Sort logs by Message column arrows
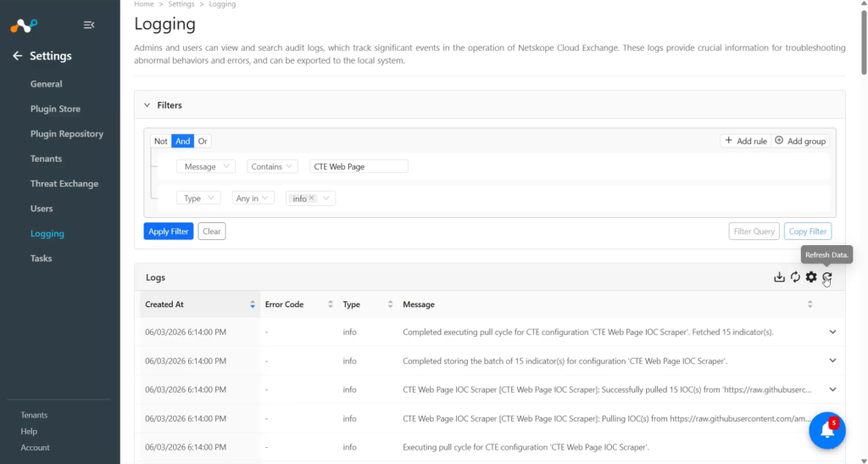Screen dimensions: 868x464 (x=810, y=305)
